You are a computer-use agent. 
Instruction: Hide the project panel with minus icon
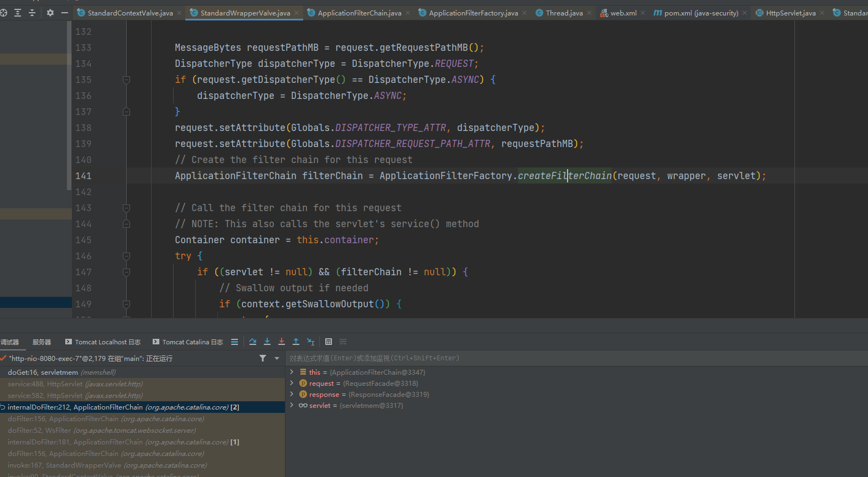point(65,13)
